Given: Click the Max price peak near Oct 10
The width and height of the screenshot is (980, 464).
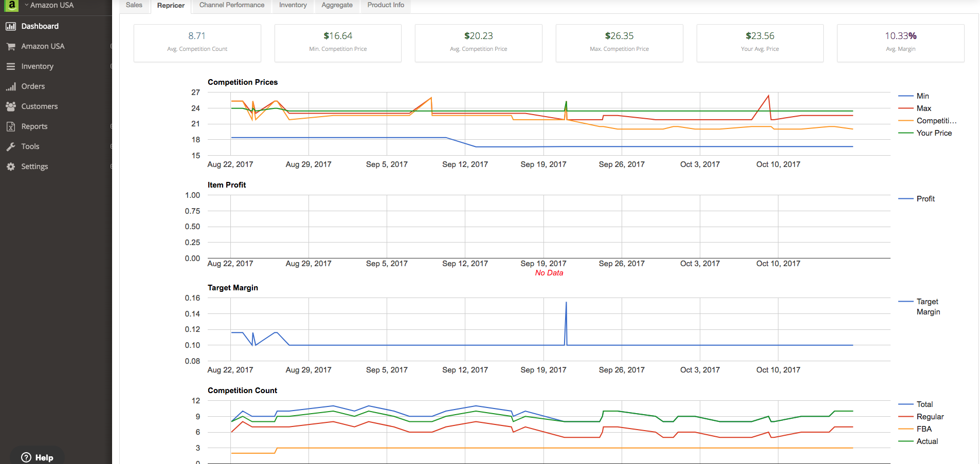Looking at the screenshot, I should (x=769, y=96).
